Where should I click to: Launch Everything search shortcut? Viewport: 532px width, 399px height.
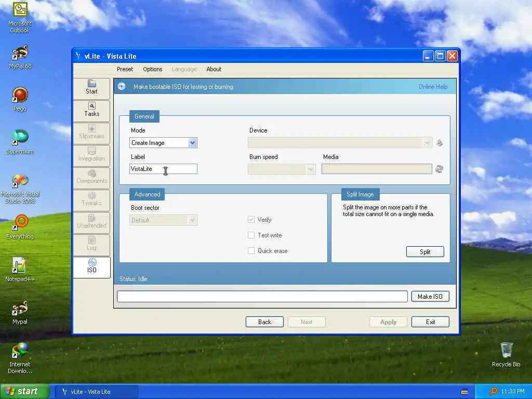click(x=20, y=227)
